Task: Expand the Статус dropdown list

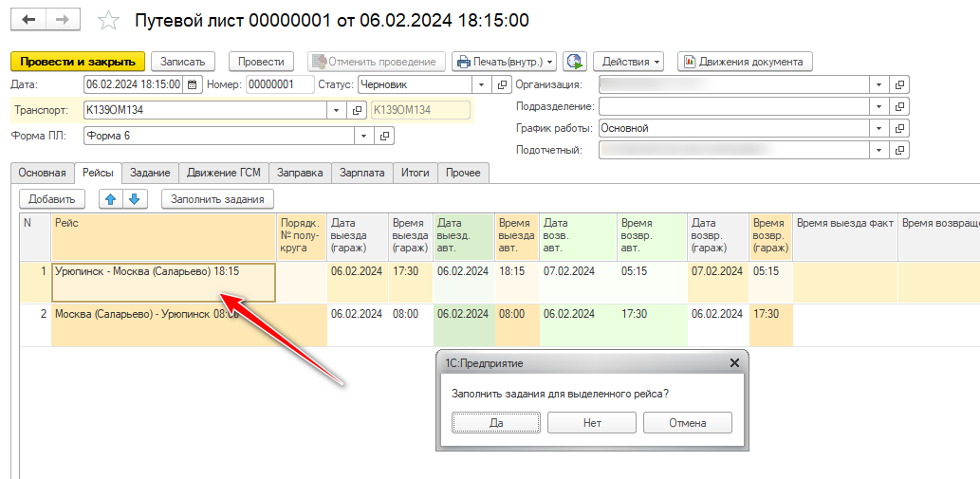Action: click(x=481, y=84)
